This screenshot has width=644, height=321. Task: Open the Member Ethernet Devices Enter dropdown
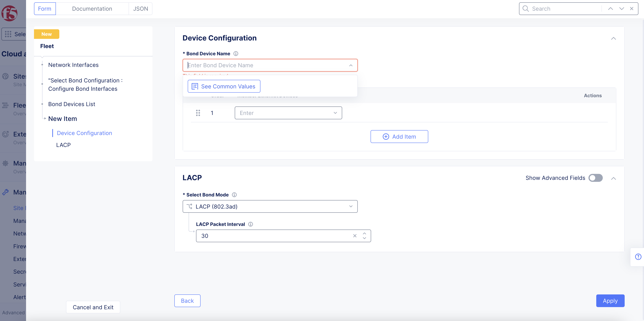coord(288,113)
